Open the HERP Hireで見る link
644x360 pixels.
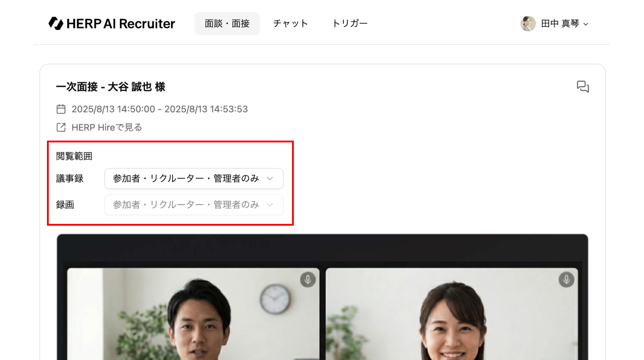107,128
